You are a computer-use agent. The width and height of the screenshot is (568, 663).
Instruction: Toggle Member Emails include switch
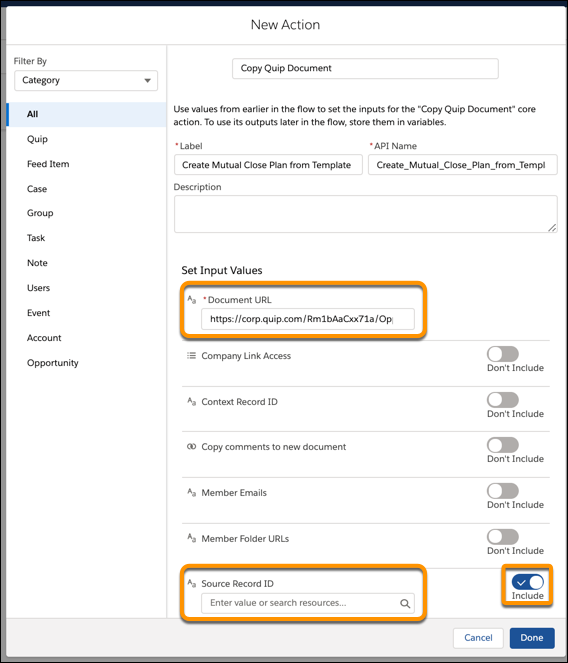502,491
